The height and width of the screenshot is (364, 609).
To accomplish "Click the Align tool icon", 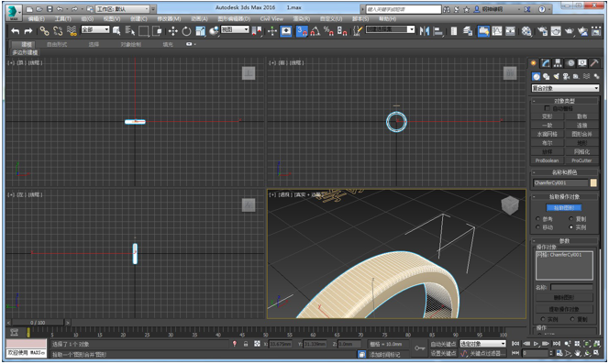I will click(438, 31).
